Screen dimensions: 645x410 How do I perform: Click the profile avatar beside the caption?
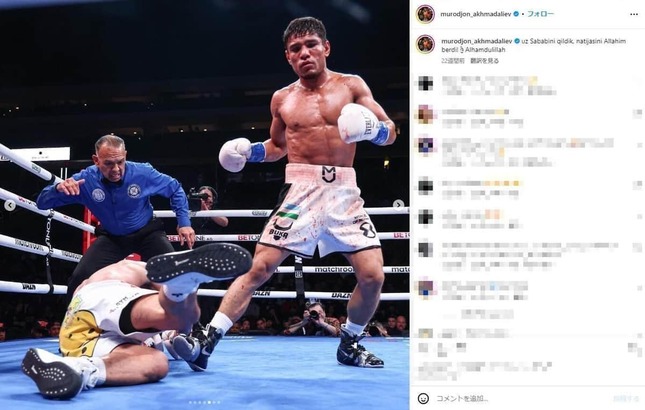(425, 44)
